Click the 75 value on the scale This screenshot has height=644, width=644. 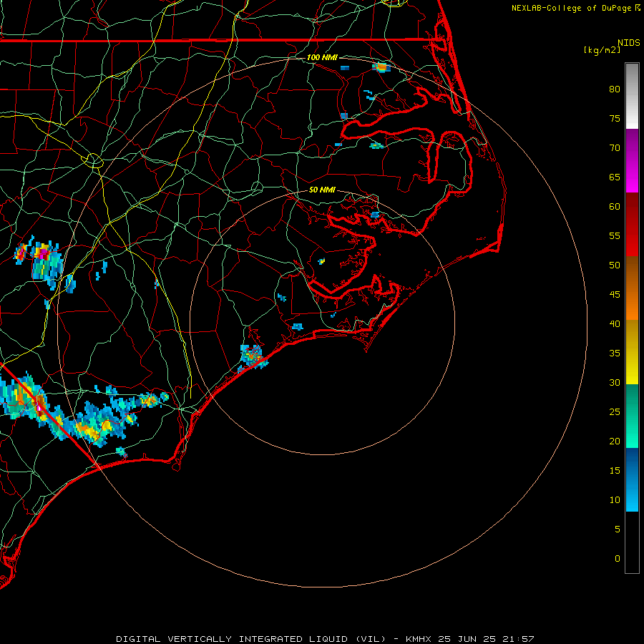(615, 119)
